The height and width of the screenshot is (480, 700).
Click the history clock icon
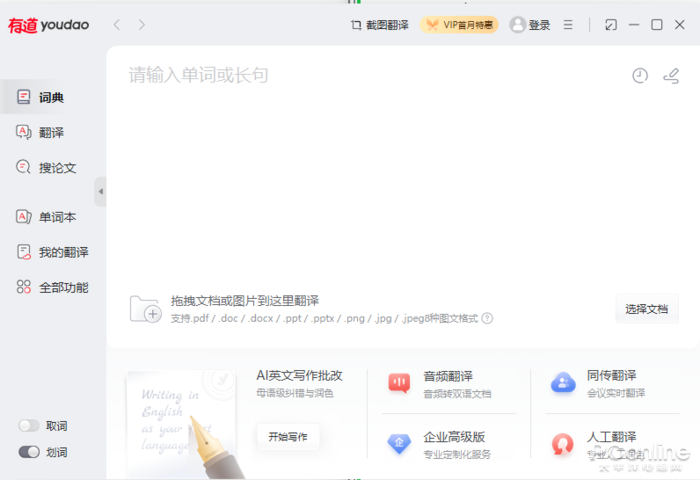click(x=640, y=76)
